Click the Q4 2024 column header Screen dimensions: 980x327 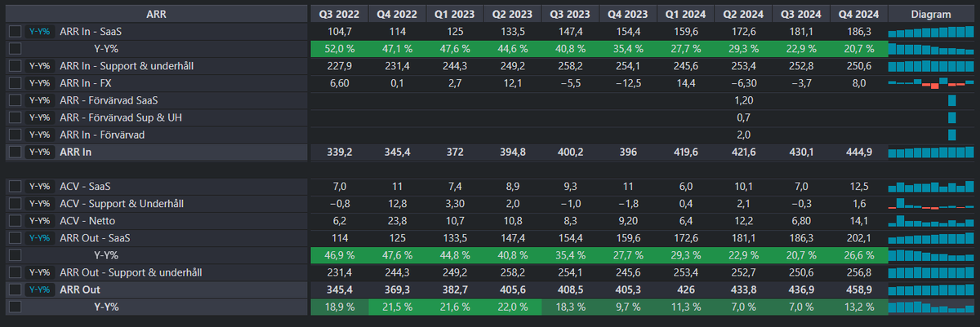point(858,14)
